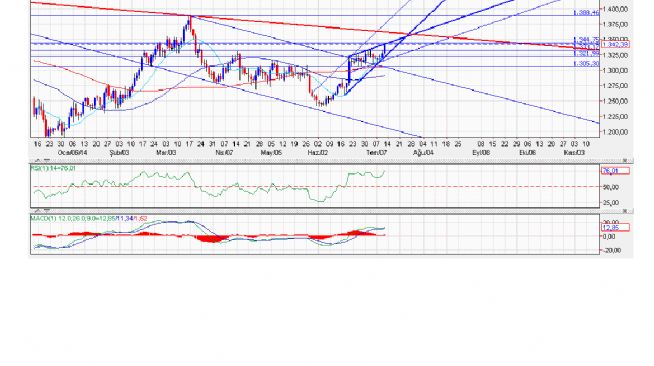Select the RSI(1) 14 indicator label
This screenshot has width=654, height=366.
click(x=53, y=168)
